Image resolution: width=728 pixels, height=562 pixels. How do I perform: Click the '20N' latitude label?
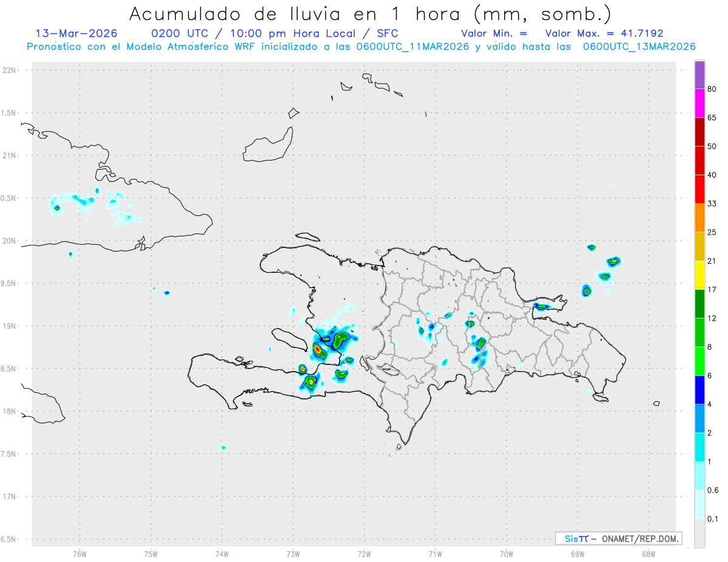click(10, 241)
